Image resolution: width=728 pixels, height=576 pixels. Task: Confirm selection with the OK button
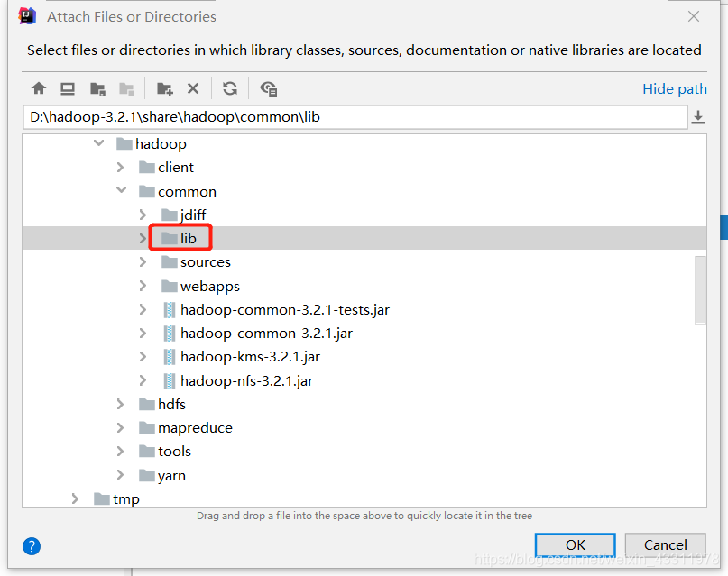[x=576, y=544]
